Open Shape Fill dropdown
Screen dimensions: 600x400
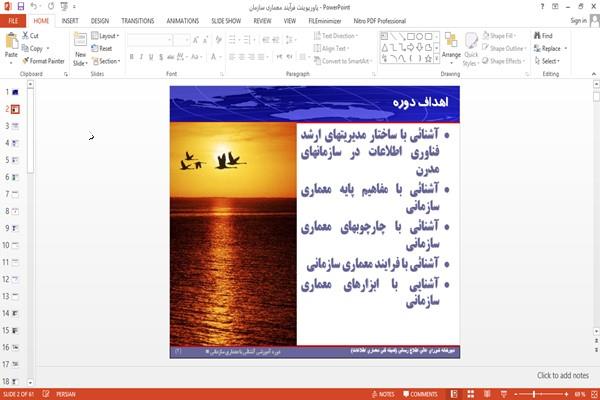(499, 36)
